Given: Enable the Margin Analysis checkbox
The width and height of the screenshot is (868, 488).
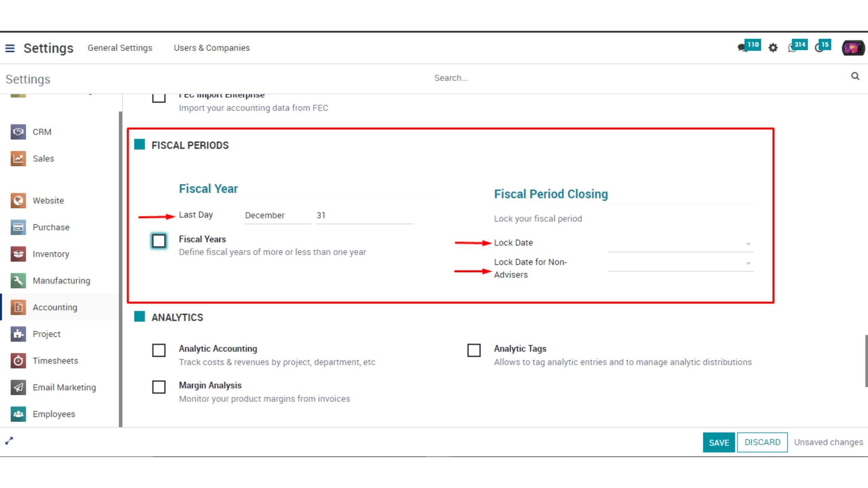Looking at the screenshot, I should click(x=159, y=387).
